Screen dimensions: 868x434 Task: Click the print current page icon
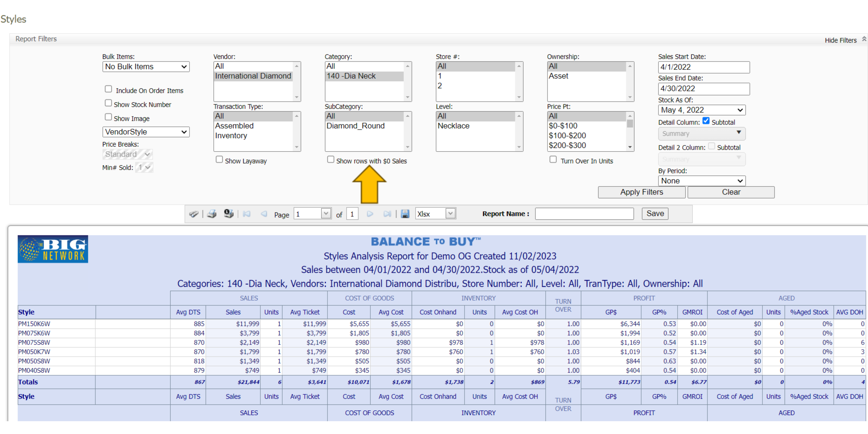point(229,214)
